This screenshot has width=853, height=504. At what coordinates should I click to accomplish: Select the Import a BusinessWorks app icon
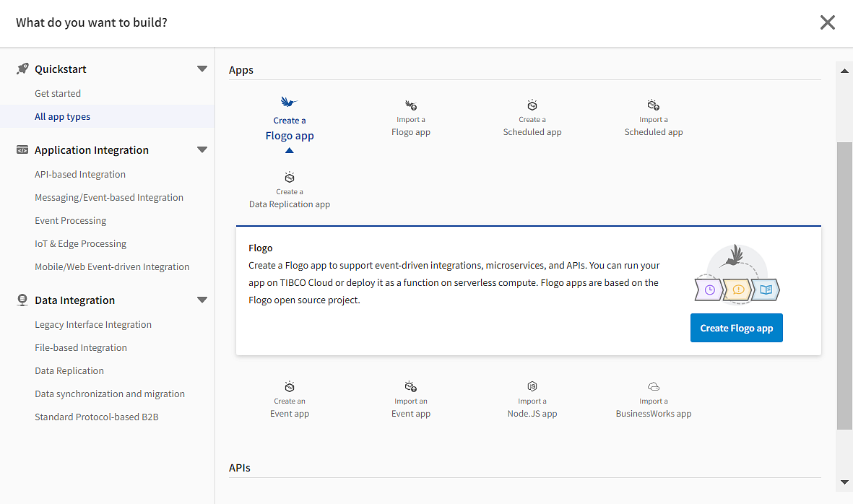(654, 387)
